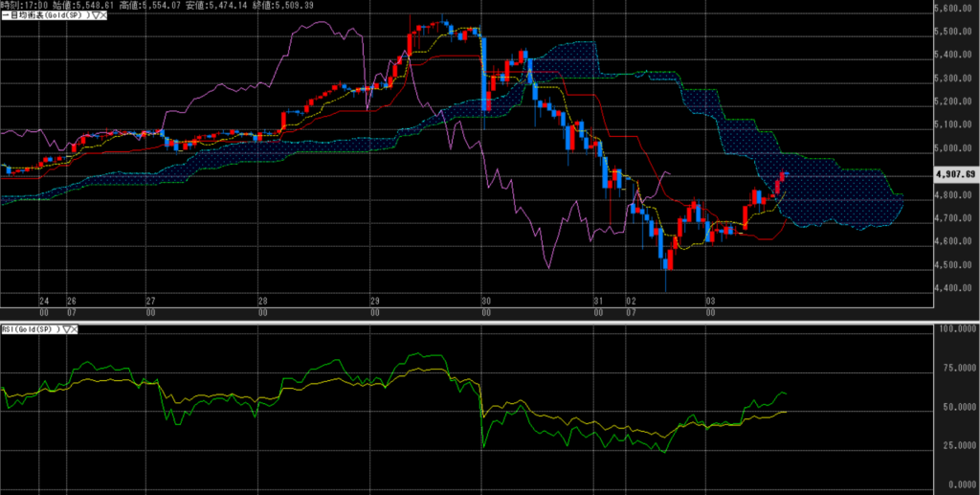The height and width of the screenshot is (495, 980).
Task: Click the 4,400.00 price axis label
Action: tap(955, 288)
